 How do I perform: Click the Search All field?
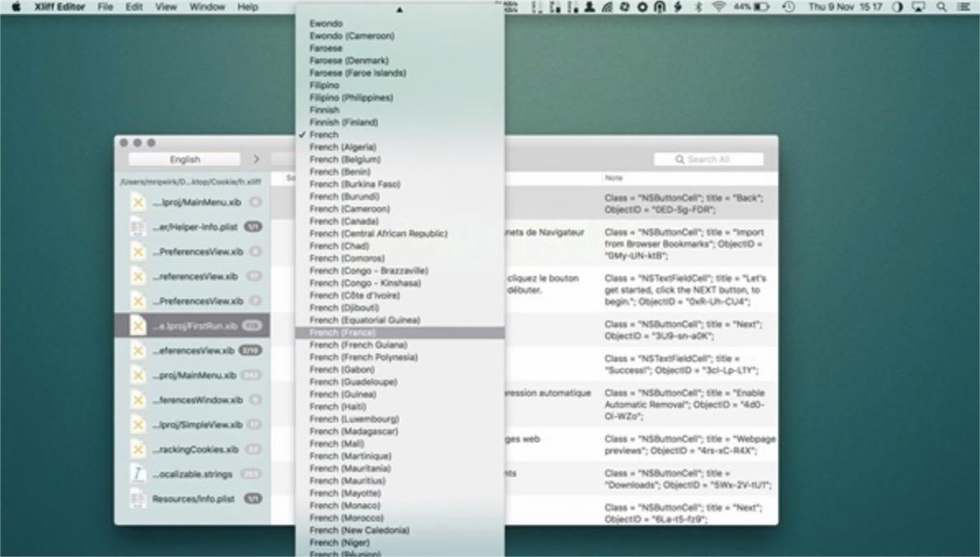point(708,159)
